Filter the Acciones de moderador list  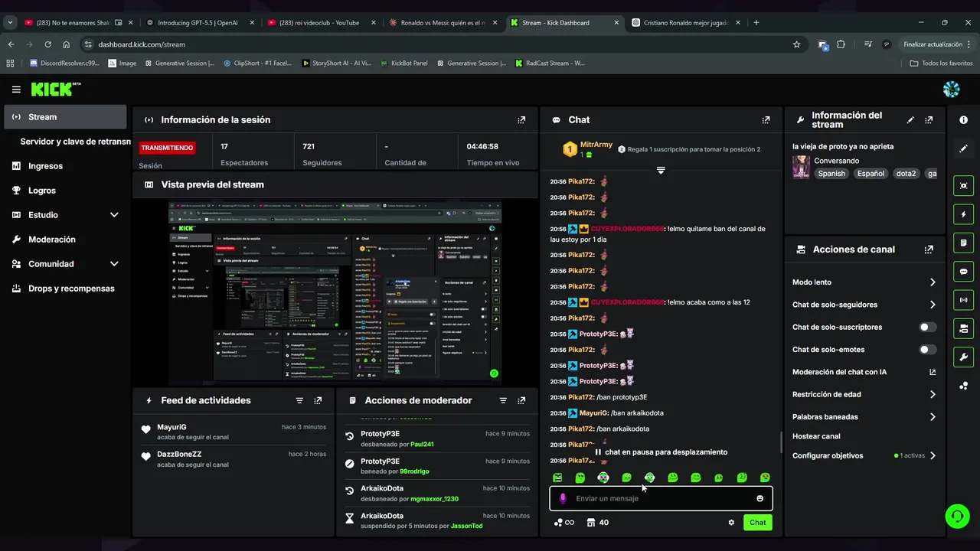coord(503,400)
